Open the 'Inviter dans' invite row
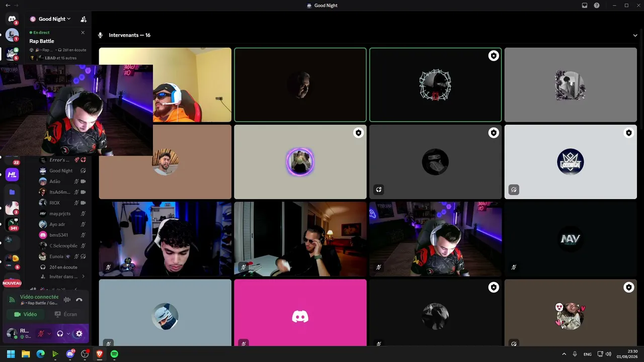This screenshot has height=362, width=644. [62, 277]
